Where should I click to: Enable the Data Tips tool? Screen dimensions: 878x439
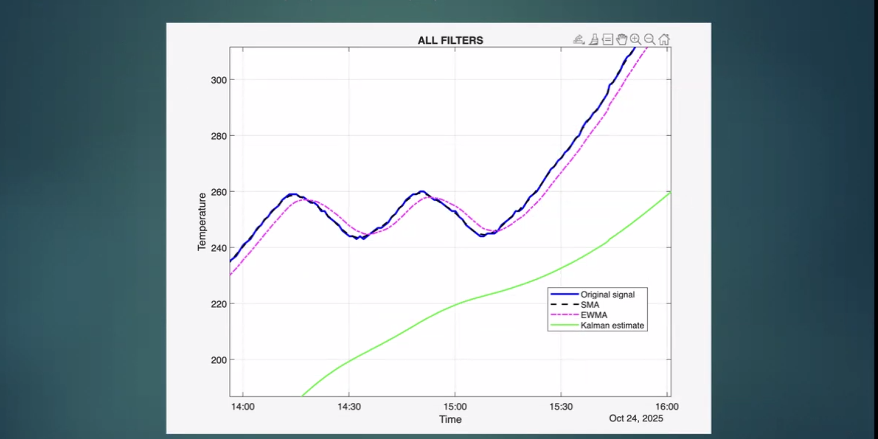pos(607,40)
